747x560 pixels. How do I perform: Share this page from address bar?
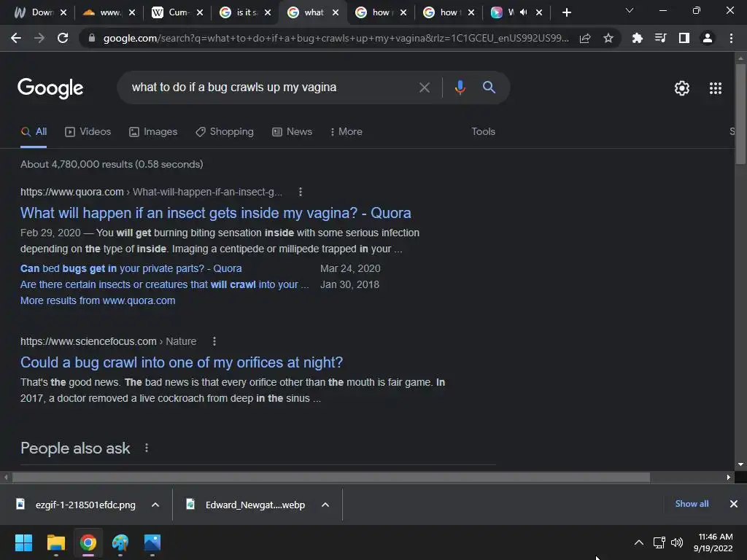(585, 38)
